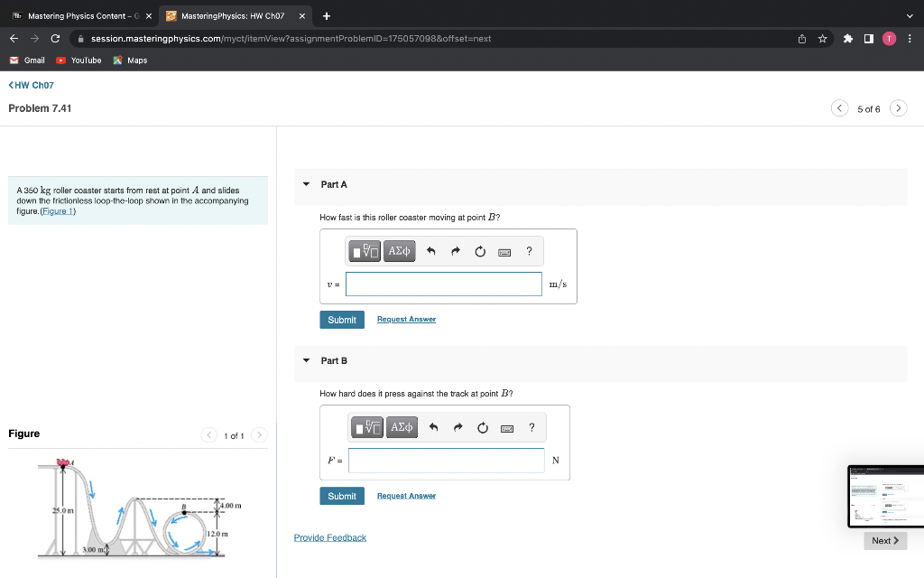
Task: Open Figure 1 link in problem text
Action: (x=58, y=211)
